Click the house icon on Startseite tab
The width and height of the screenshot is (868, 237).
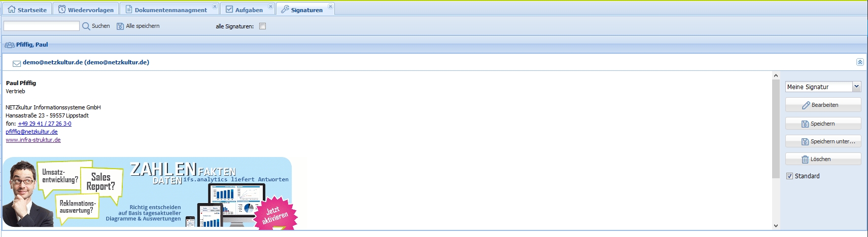[x=12, y=9]
